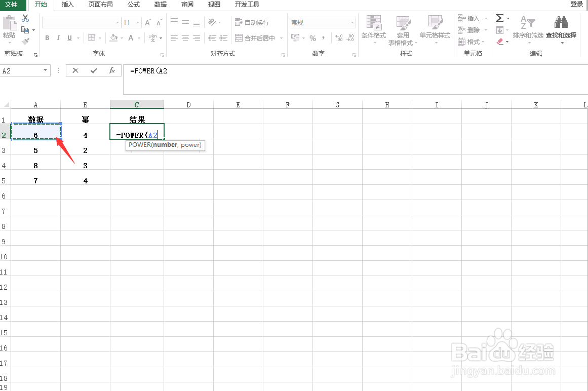Open 套用表格格式 table format gallery
588x391 pixels.
click(x=403, y=31)
